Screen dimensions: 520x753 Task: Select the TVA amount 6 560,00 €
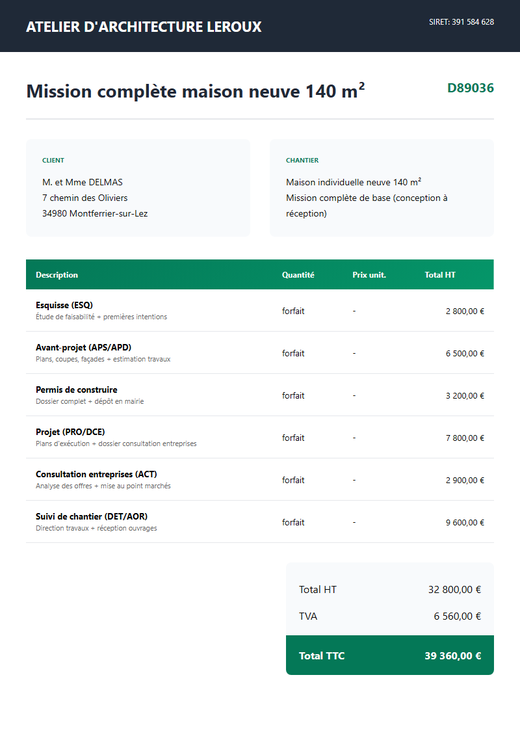tap(457, 616)
